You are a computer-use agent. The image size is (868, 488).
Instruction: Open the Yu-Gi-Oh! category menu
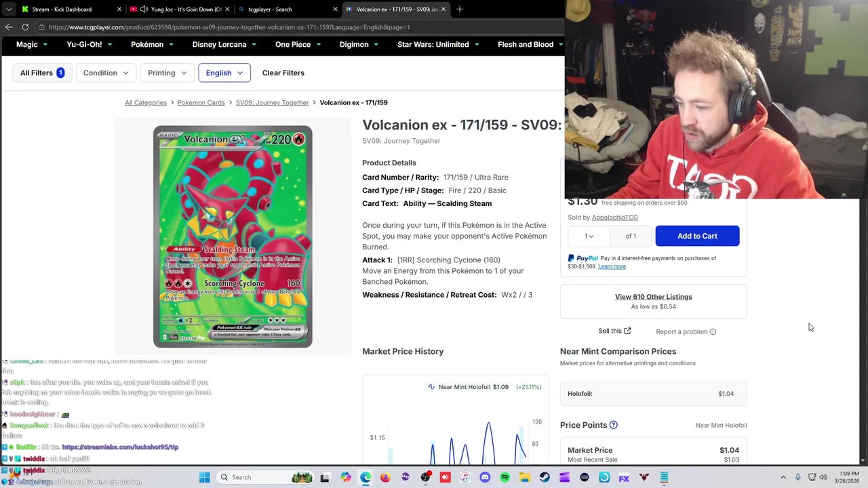pos(89,45)
